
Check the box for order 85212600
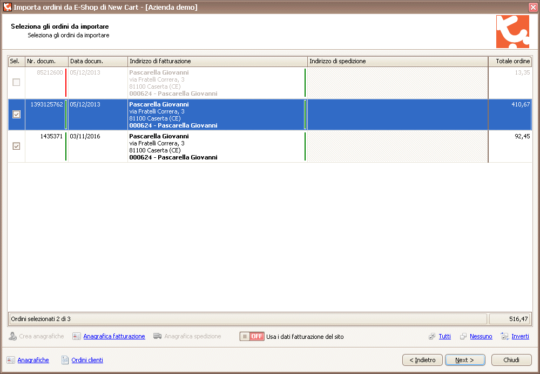tap(16, 82)
